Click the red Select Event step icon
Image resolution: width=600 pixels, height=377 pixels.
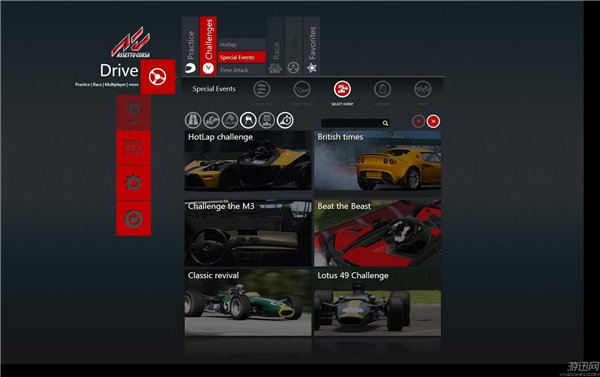[342, 89]
